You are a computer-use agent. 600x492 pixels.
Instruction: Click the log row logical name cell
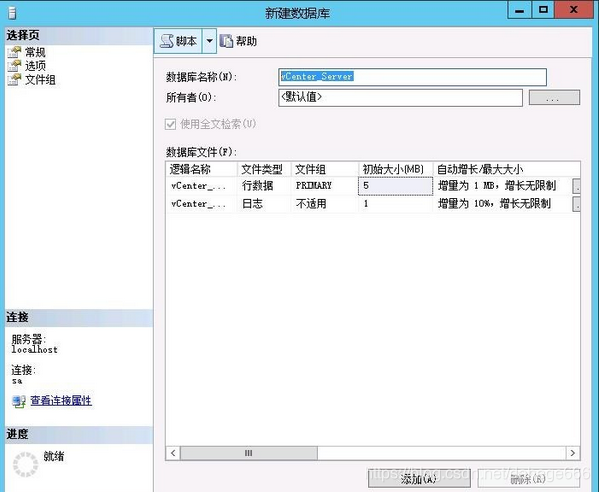202,204
